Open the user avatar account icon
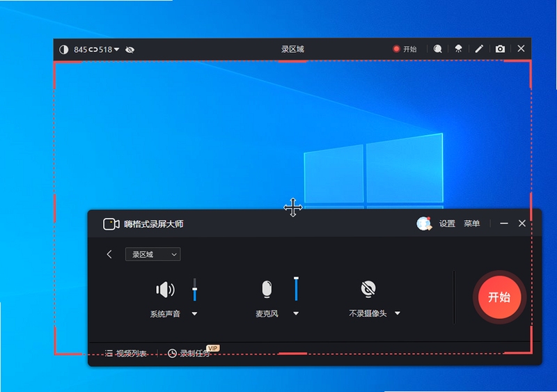 [x=424, y=224]
